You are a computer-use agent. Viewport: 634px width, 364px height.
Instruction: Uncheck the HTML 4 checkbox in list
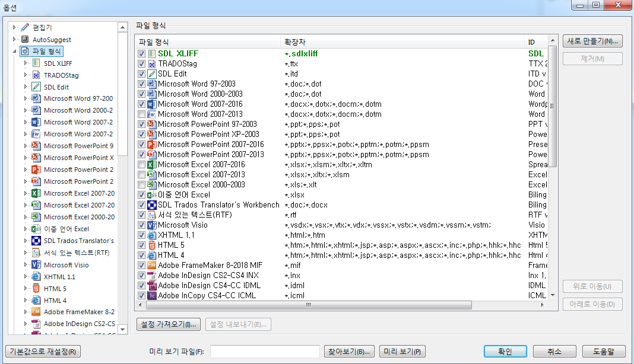(x=141, y=256)
